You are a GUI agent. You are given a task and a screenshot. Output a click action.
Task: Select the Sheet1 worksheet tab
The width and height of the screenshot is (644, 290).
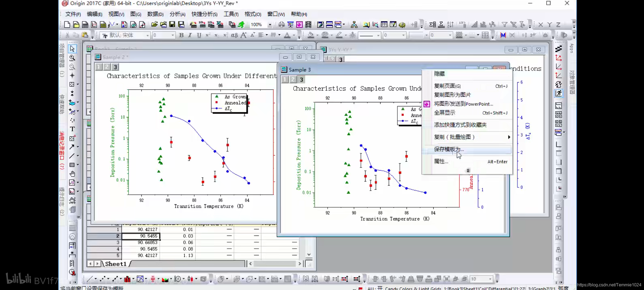(x=116, y=264)
